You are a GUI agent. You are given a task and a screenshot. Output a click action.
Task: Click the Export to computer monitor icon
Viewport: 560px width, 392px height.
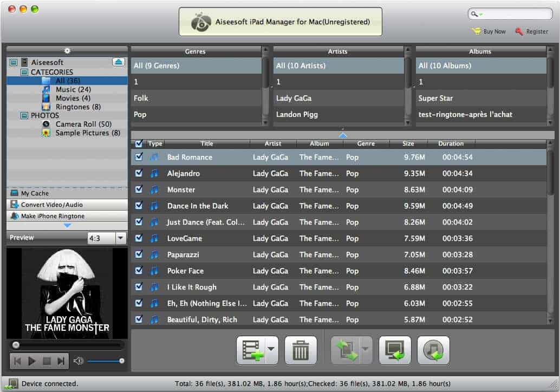point(395,350)
